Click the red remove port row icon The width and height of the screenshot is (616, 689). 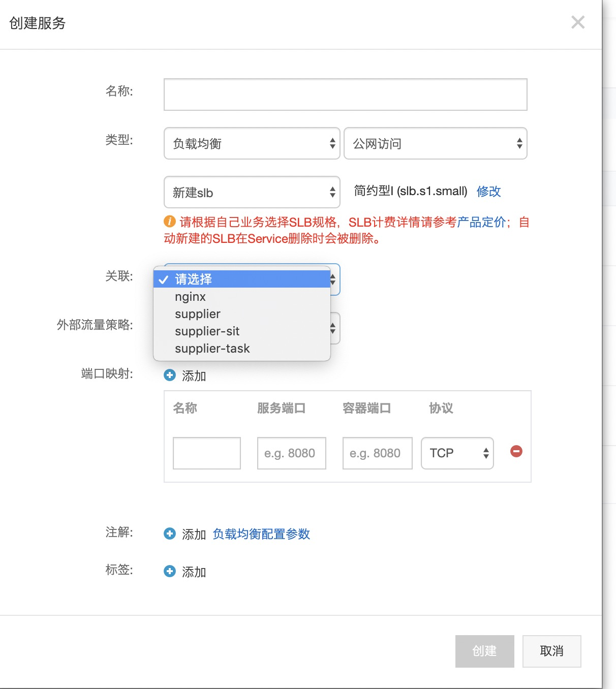[x=516, y=451]
